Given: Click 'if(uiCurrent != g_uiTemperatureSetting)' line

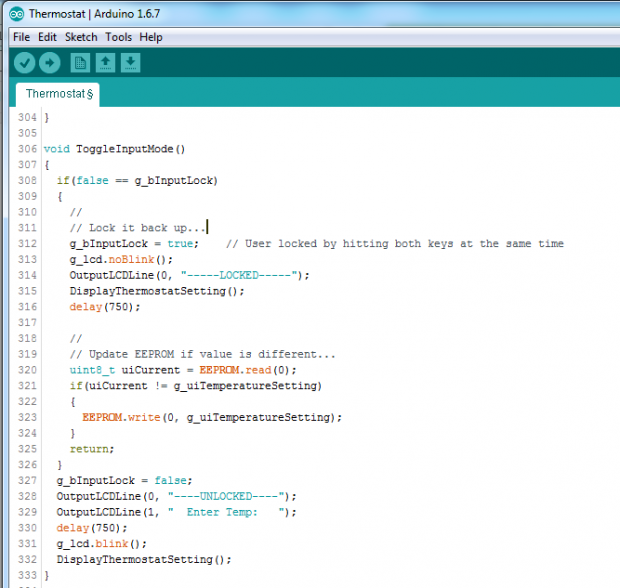Looking at the screenshot, I should pyautogui.click(x=196, y=386).
